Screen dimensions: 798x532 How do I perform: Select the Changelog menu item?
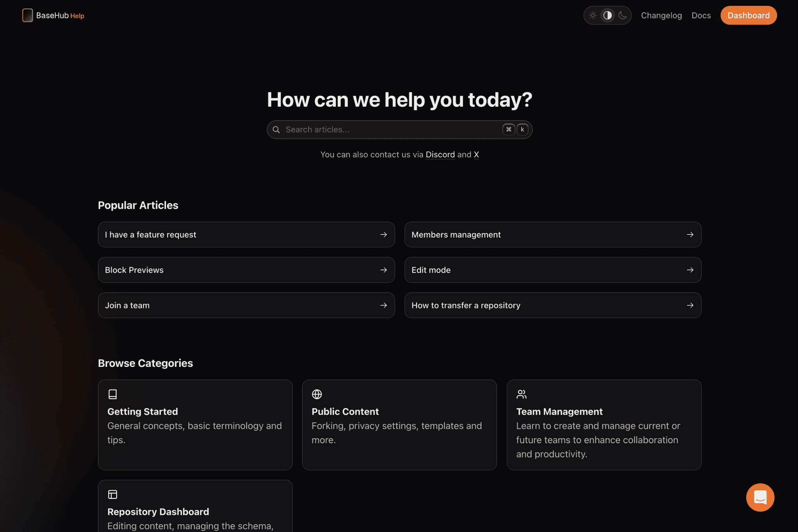(x=661, y=15)
